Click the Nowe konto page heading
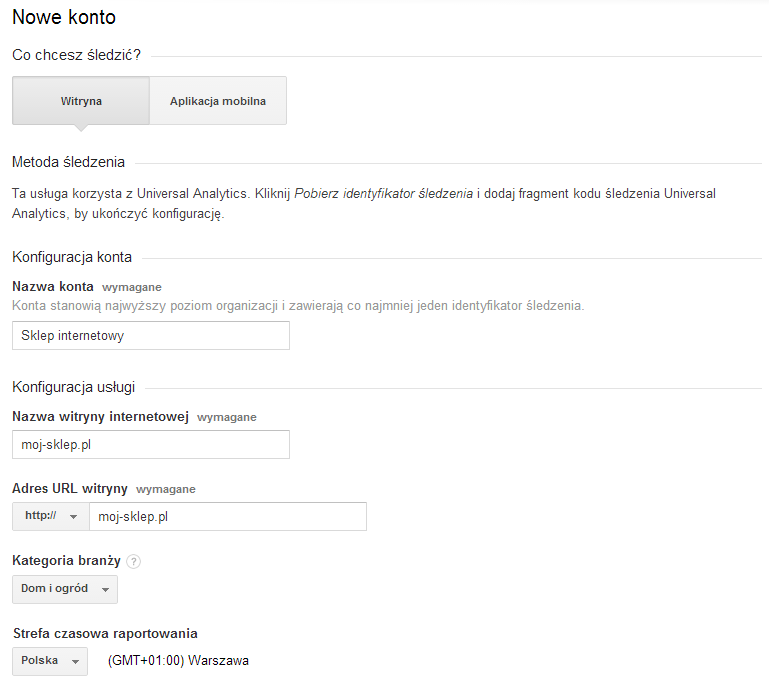769x690 pixels. (x=64, y=17)
